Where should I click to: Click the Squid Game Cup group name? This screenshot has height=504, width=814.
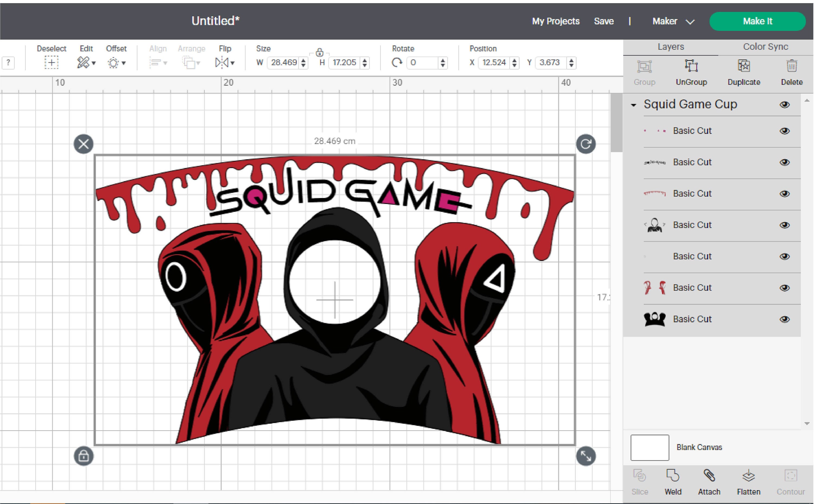point(690,104)
